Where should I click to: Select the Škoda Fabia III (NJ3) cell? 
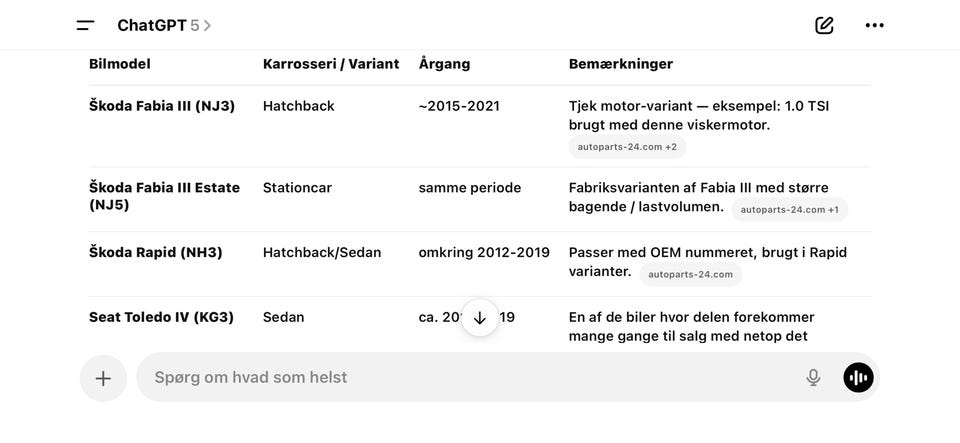point(162,106)
